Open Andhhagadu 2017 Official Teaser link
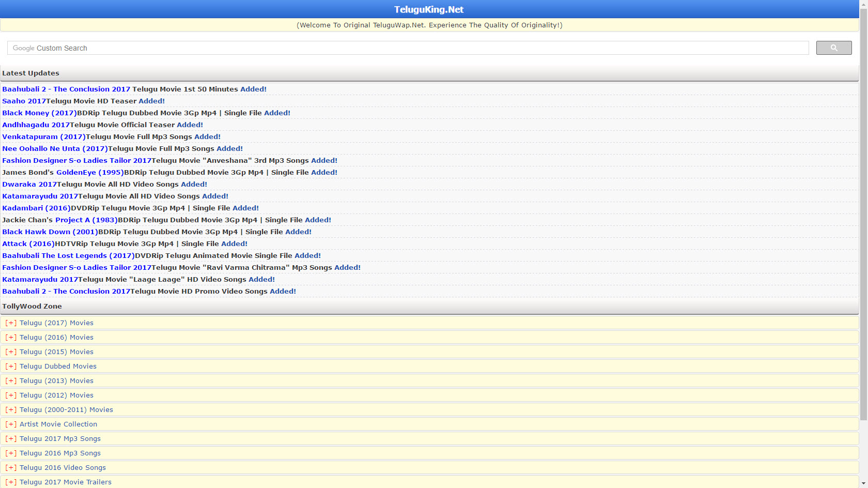This screenshot has width=868, height=488. point(36,125)
